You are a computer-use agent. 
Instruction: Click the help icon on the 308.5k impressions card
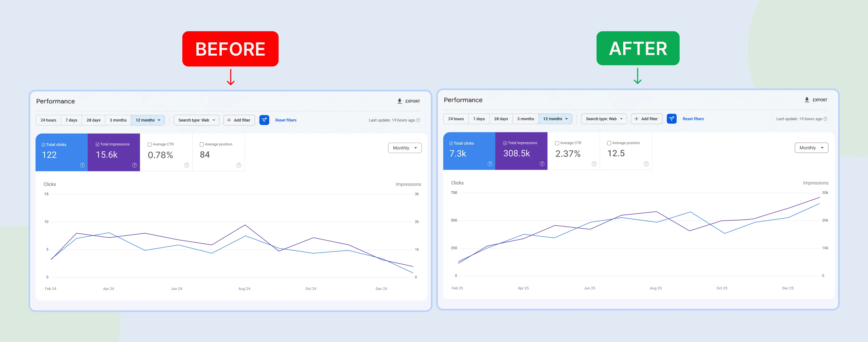tap(542, 164)
